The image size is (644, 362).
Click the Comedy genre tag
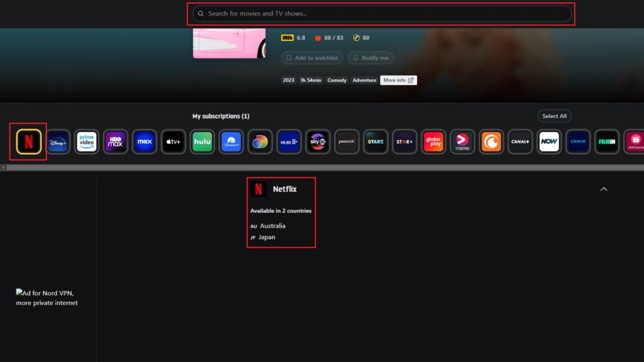[x=337, y=80]
